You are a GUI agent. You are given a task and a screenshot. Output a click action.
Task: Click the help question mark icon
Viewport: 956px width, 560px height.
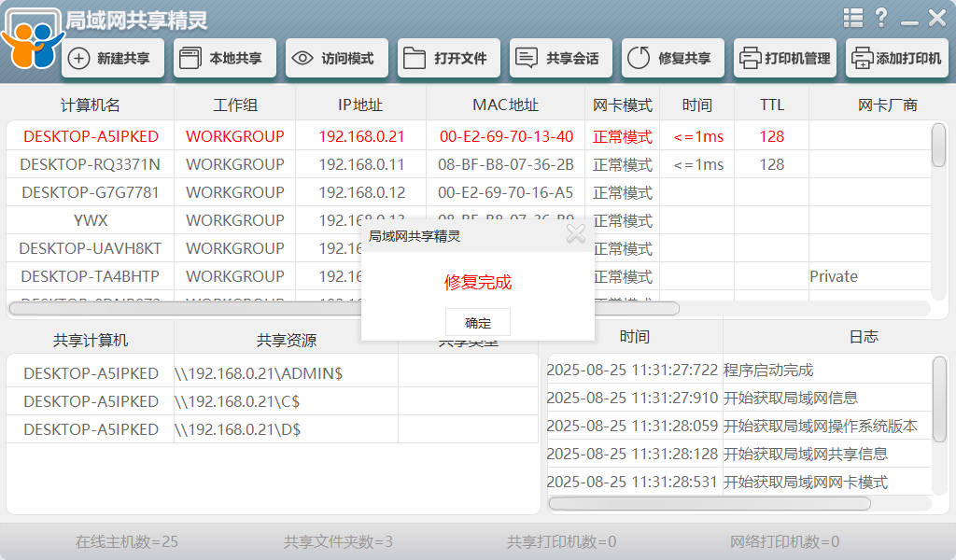click(881, 18)
